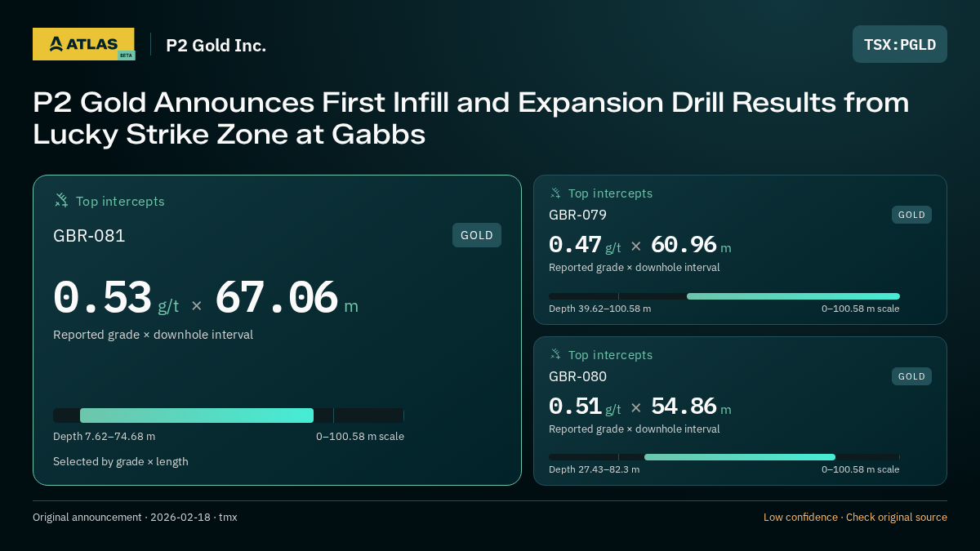This screenshot has width=980, height=551.
Task: Click the 'Original announcement · 2026-02-18 · tmx' footer
Action: [x=135, y=518]
